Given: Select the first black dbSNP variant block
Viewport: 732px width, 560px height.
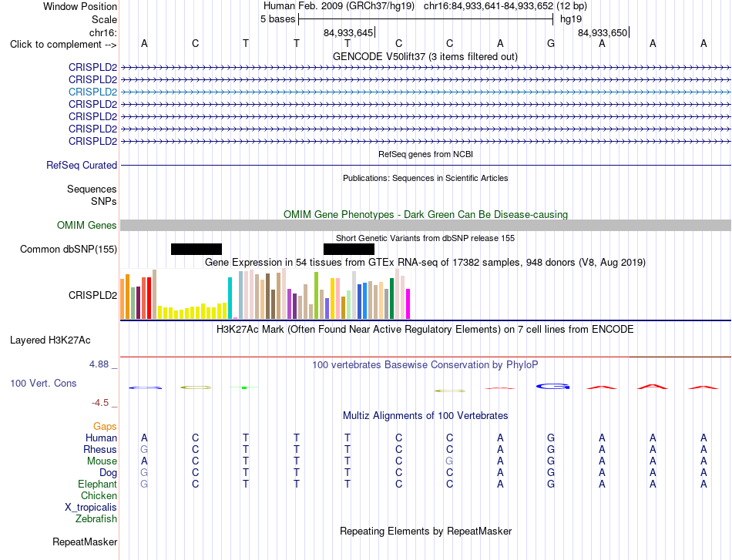Looking at the screenshot, I should coord(196,250).
